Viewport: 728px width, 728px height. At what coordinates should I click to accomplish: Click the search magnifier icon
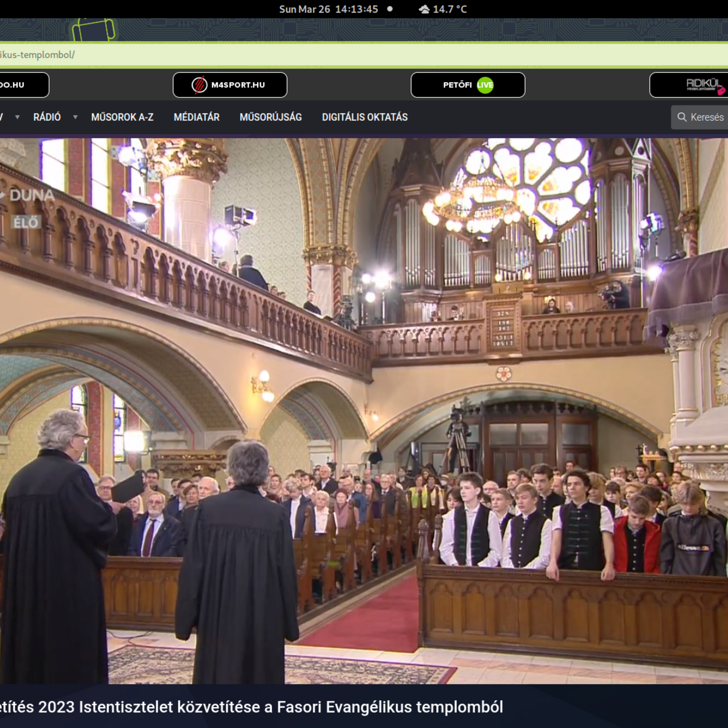click(682, 117)
